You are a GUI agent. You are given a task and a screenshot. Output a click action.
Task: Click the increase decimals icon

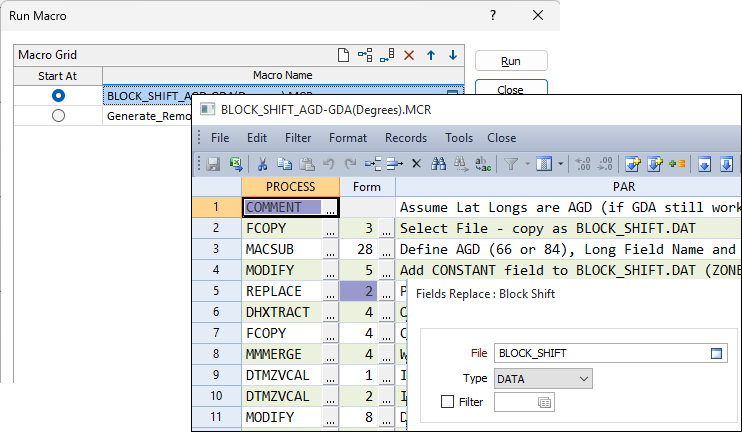pyautogui.click(x=605, y=164)
